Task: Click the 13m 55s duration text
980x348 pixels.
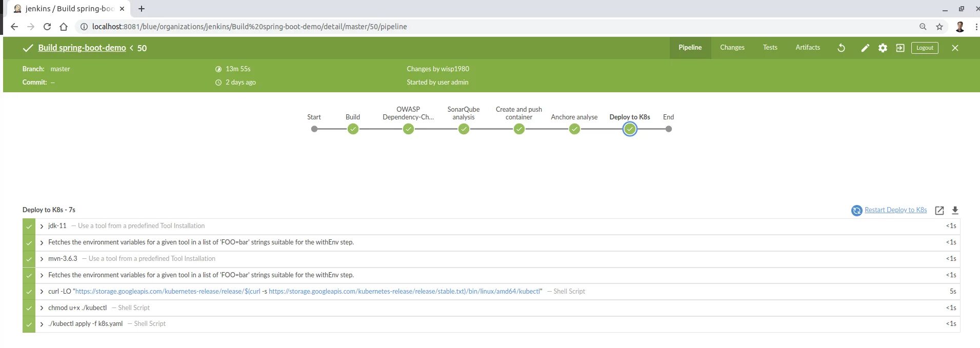Action: pos(238,69)
